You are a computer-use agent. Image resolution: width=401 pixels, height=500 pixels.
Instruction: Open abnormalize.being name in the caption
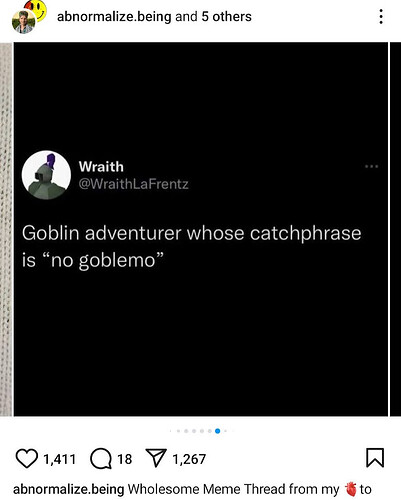(68, 489)
